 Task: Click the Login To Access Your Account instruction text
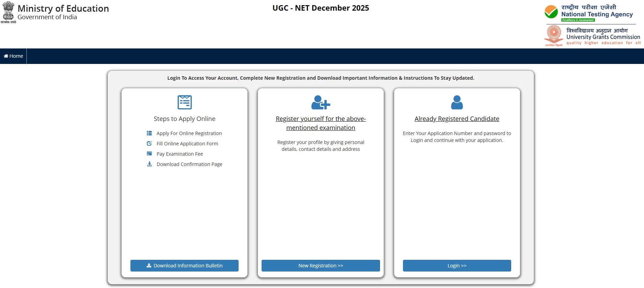coord(321,78)
